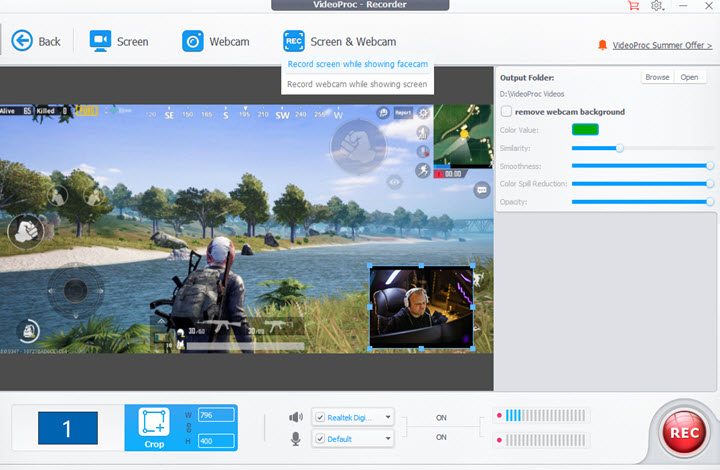Select the Screen recording mode icon

pos(100,41)
